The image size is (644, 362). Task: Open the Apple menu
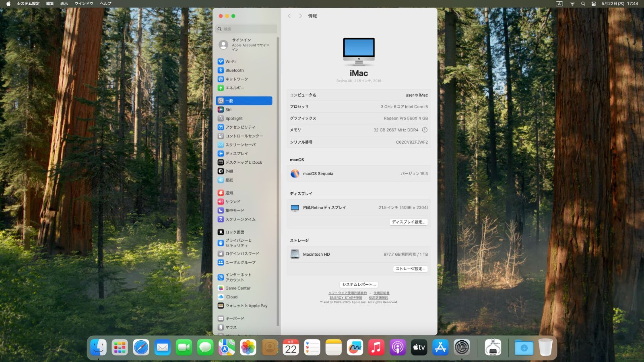click(x=8, y=4)
